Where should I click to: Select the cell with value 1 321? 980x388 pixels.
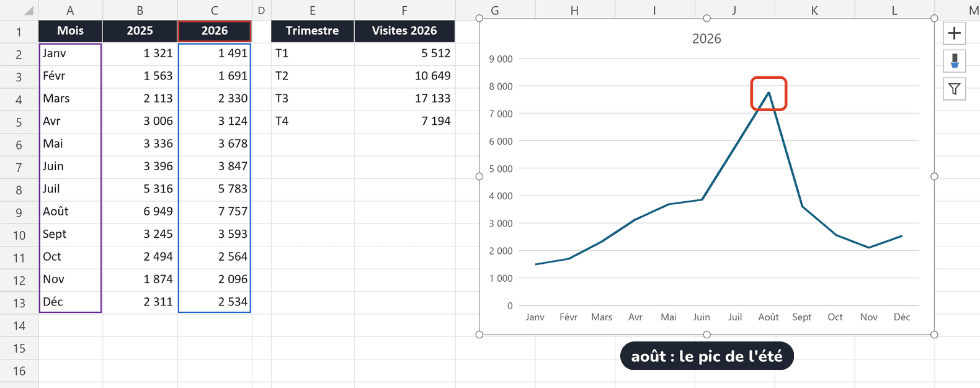[x=140, y=53]
